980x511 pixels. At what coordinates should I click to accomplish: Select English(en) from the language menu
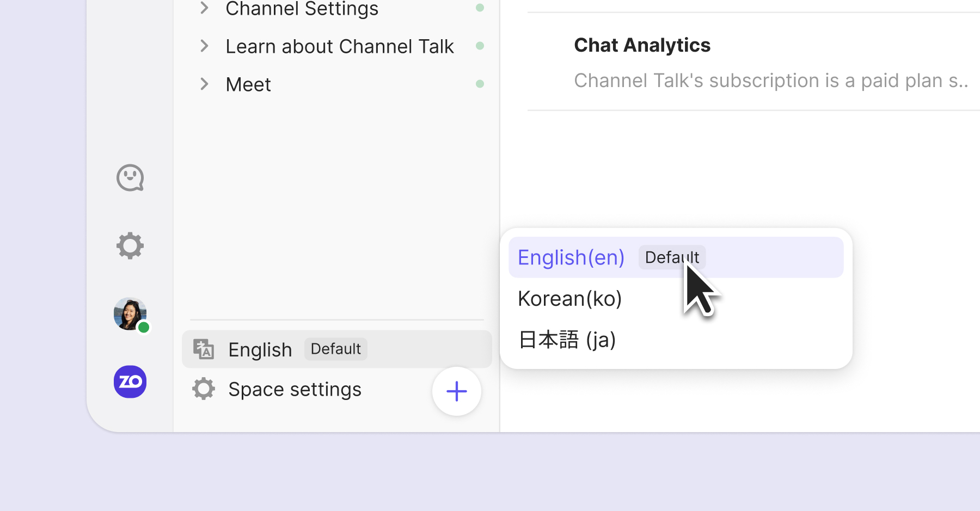pos(571,257)
